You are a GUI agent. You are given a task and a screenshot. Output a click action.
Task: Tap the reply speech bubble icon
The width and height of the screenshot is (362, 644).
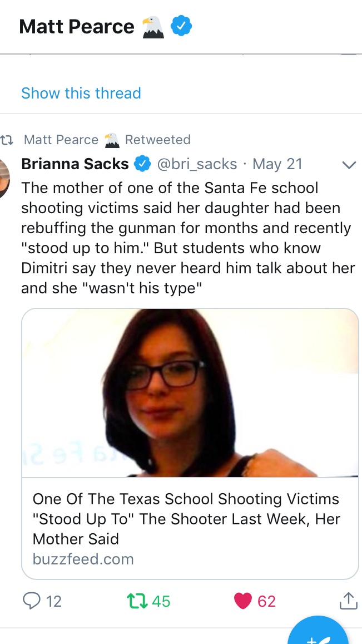31,601
